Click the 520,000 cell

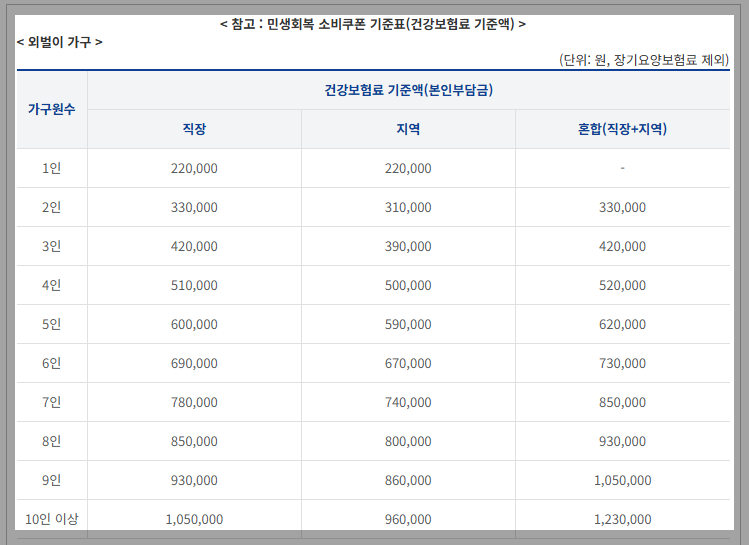[x=622, y=285]
